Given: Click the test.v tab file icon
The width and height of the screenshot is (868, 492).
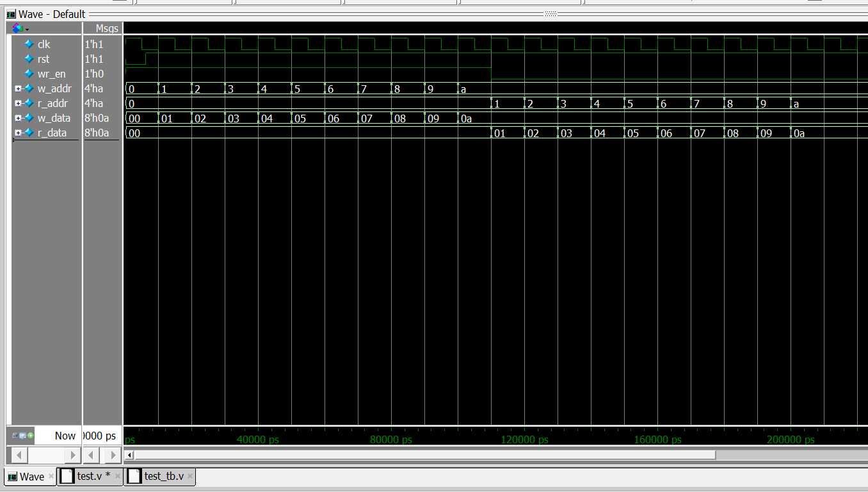Looking at the screenshot, I should [x=67, y=476].
